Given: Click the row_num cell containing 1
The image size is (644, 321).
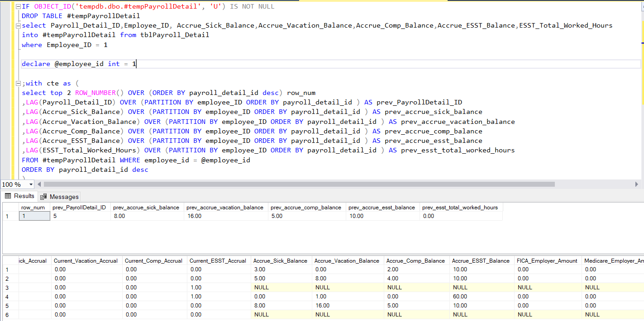Looking at the screenshot, I should pyautogui.click(x=34, y=216).
